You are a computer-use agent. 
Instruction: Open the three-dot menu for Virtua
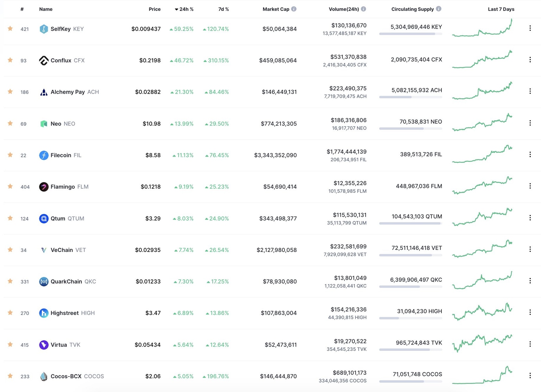[530, 344]
